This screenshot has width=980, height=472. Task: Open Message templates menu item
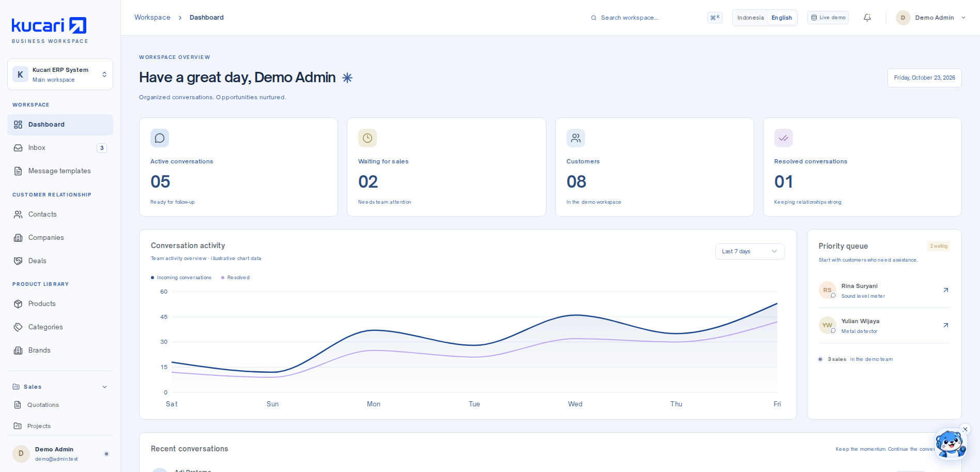click(60, 171)
